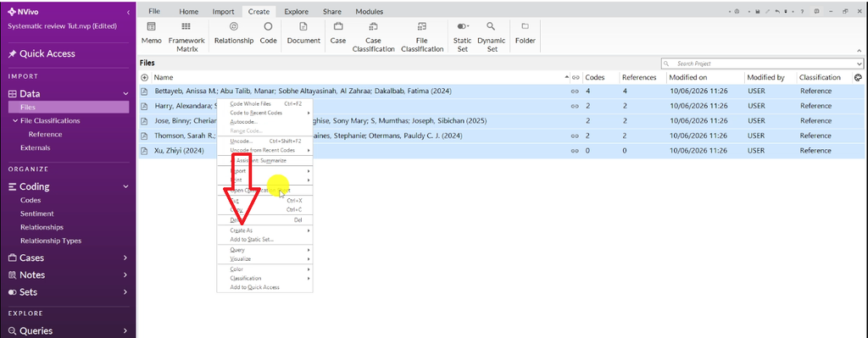Open Code to Recent Codes submenu
The height and width of the screenshot is (338, 868).
tap(264, 113)
